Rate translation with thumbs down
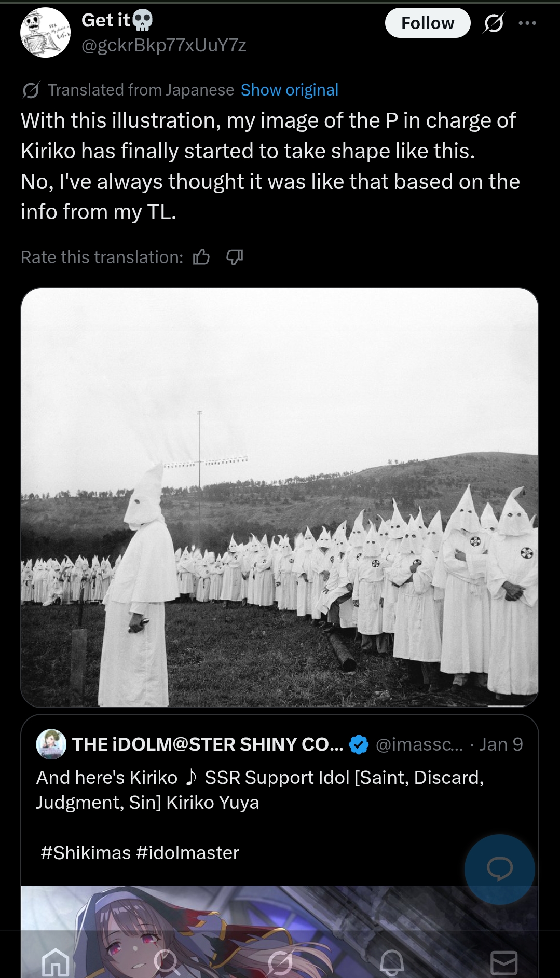The width and height of the screenshot is (560, 978). click(235, 257)
